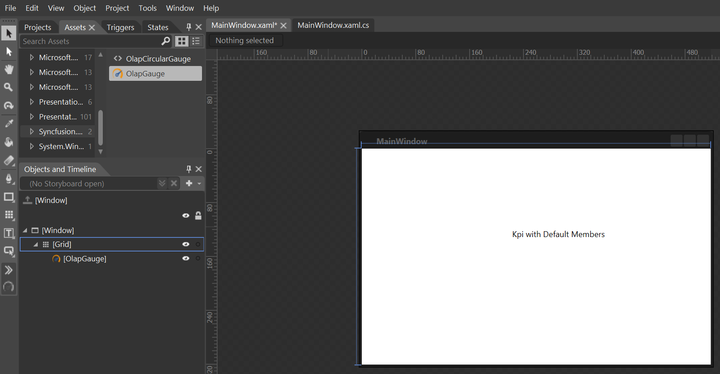
Task: Select the Paint Bucket tool
Action: [9, 142]
